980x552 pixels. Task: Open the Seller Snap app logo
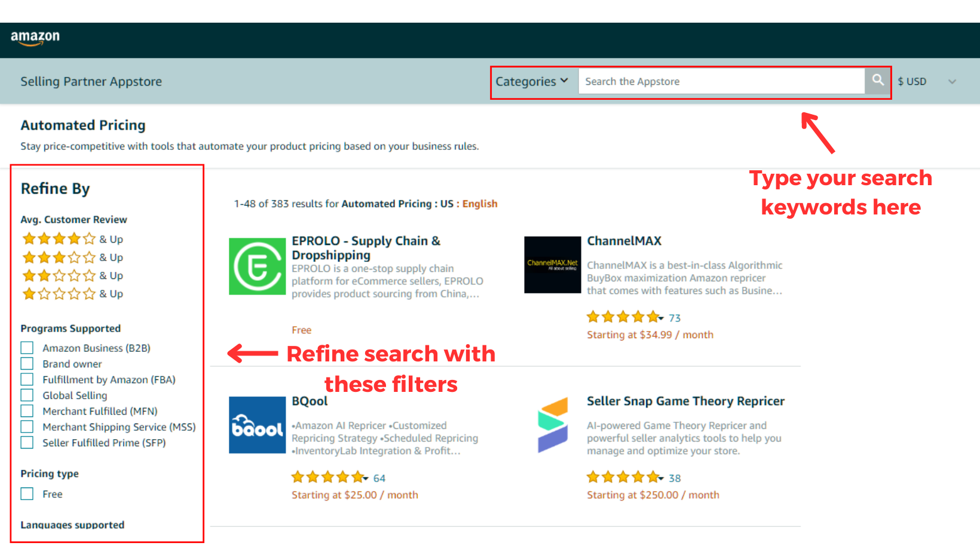(x=553, y=425)
